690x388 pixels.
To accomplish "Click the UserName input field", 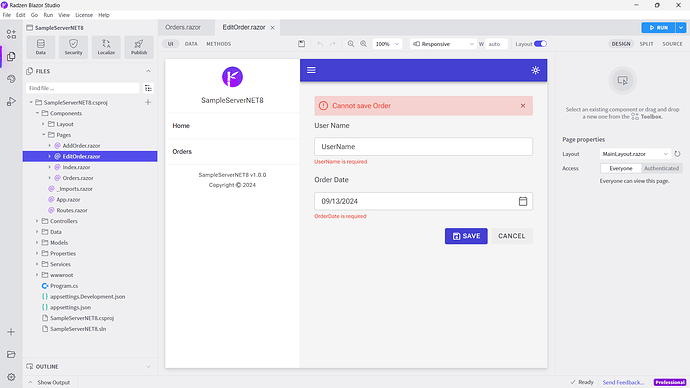I will tap(423, 146).
